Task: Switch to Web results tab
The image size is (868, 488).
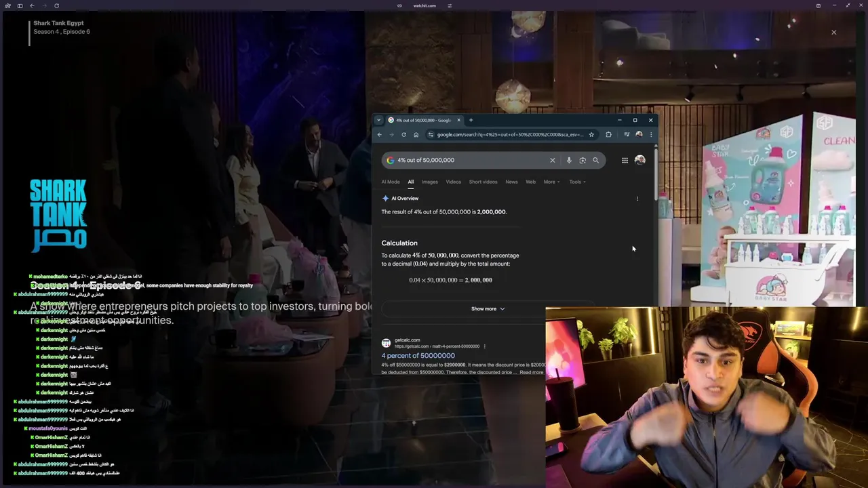Action: [530, 182]
